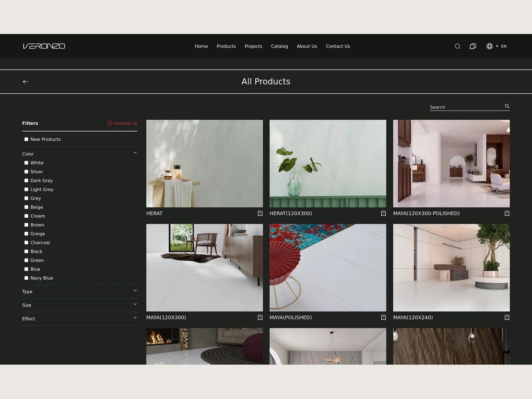
Task: Open the Contact Us page
Action: 338,46
